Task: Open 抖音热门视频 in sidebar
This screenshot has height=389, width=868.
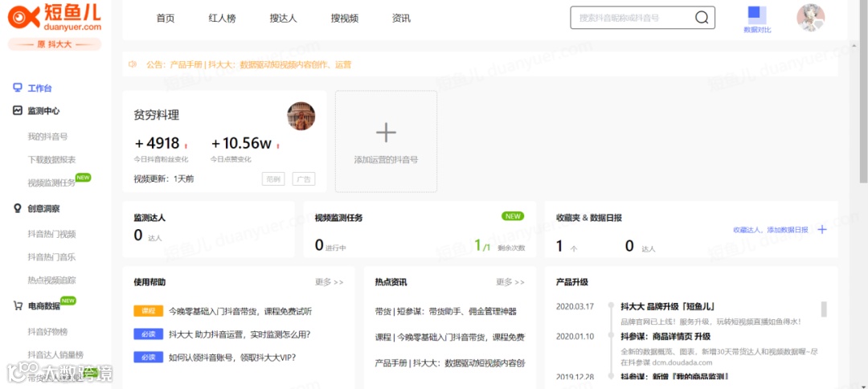Action: (51, 234)
